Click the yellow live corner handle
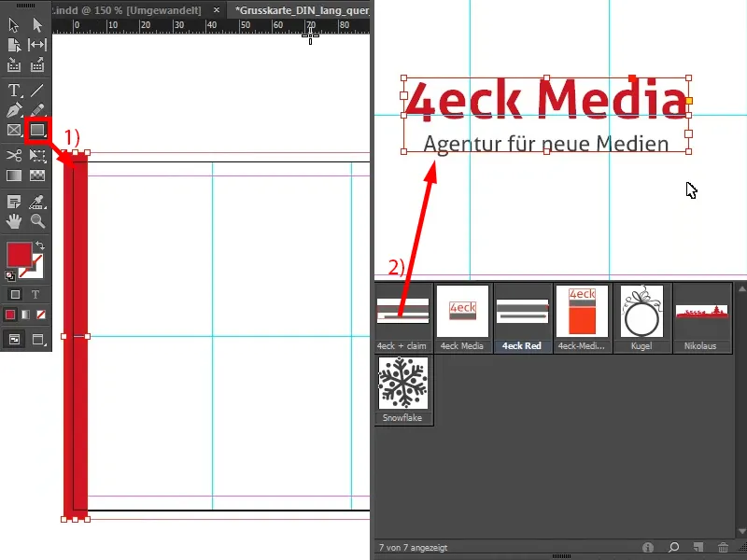 688,101
